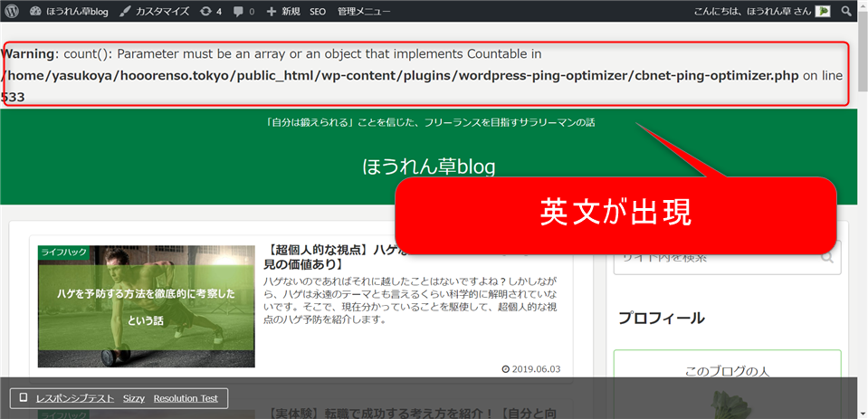
Task: Click the プロフィール sidebar heading
Action: pos(662,318)
